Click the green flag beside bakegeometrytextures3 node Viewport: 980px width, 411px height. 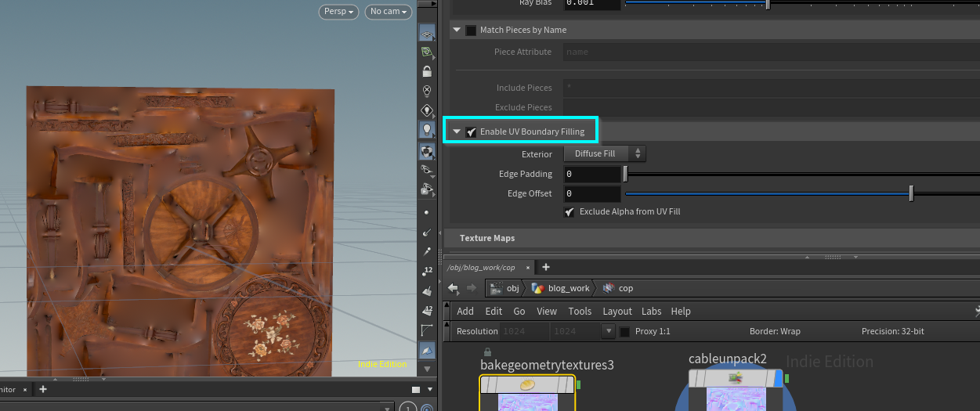click(x=578, y=384)
